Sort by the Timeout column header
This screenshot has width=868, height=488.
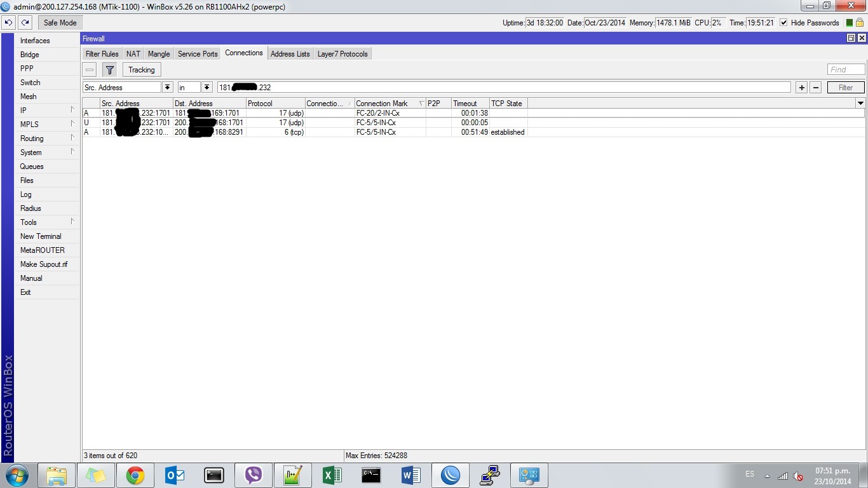click(470, 104)
